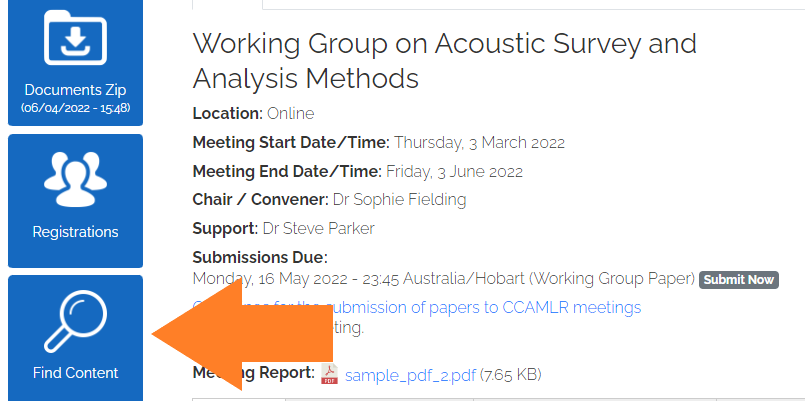Open the Registrations people icon
The height and width of the screenshot is (401, 805).
tap(75, 179)
